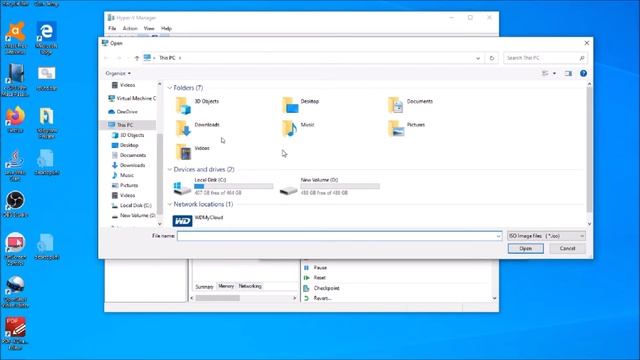Click the Pause action in Hyper-V Manager
This screenshot has width=640, height=360.
(x=320, y=268)
